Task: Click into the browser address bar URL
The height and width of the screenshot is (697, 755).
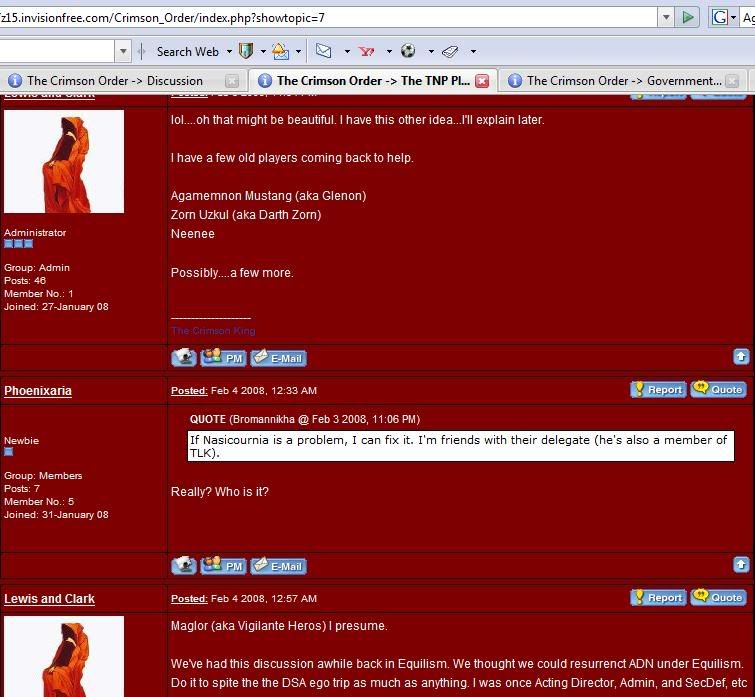Action: pyautogui.click(x=328, y=18)
